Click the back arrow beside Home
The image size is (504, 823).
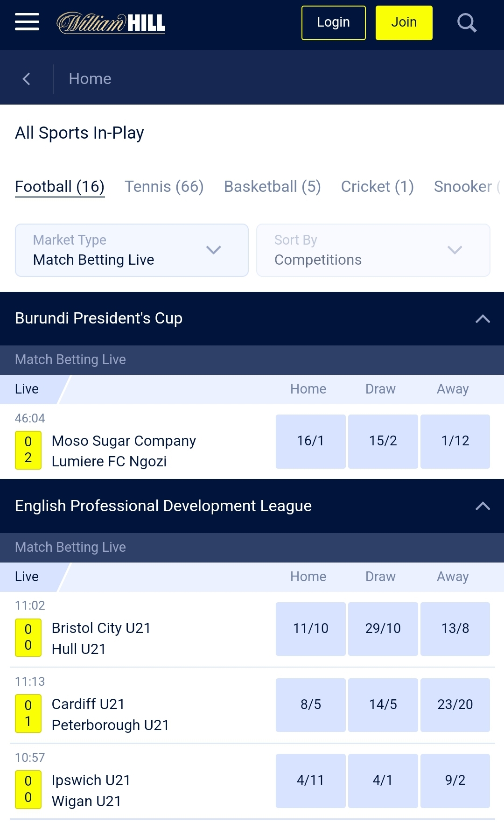tap(26, 78)
